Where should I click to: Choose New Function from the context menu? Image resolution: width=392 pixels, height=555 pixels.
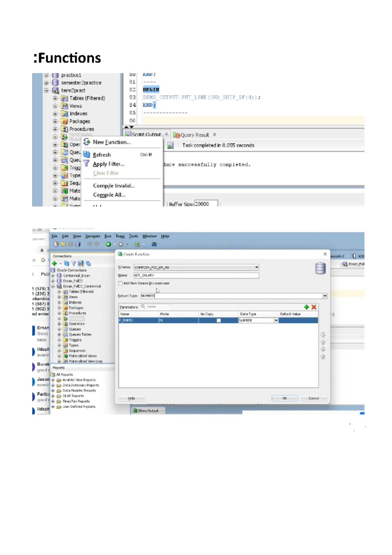point(112,142)
